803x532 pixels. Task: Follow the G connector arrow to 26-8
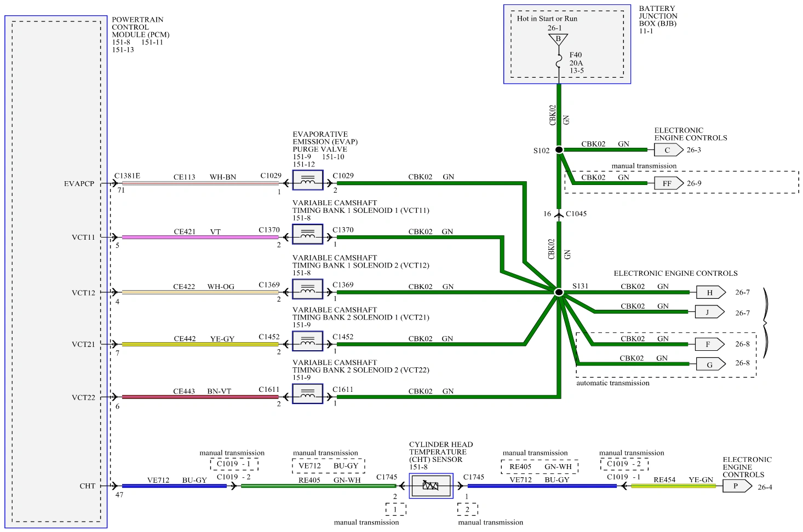click(x=710, y=364)
